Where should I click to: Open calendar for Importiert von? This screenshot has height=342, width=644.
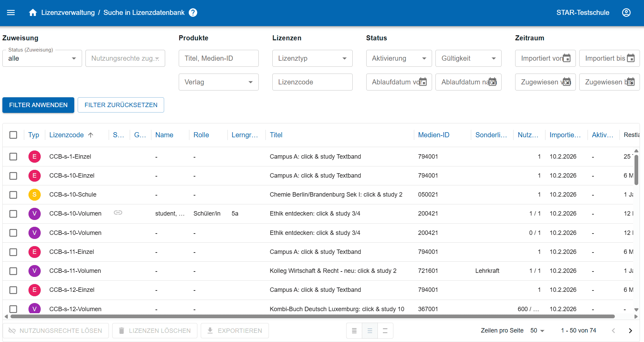click(x=567, y=58)
